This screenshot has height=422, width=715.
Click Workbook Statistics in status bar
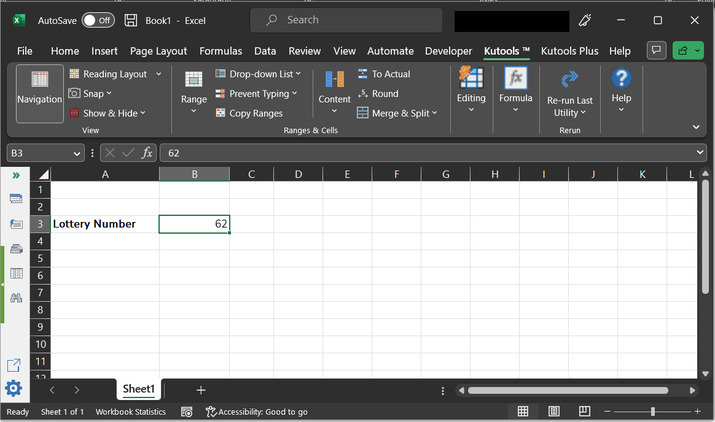130,411
